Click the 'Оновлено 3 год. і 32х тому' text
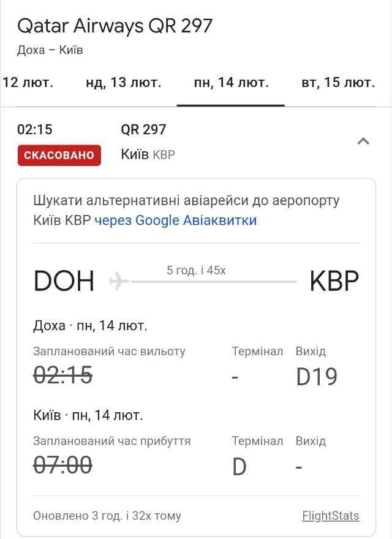The width and height of the screenshot is (392, 539). (107, 516)
